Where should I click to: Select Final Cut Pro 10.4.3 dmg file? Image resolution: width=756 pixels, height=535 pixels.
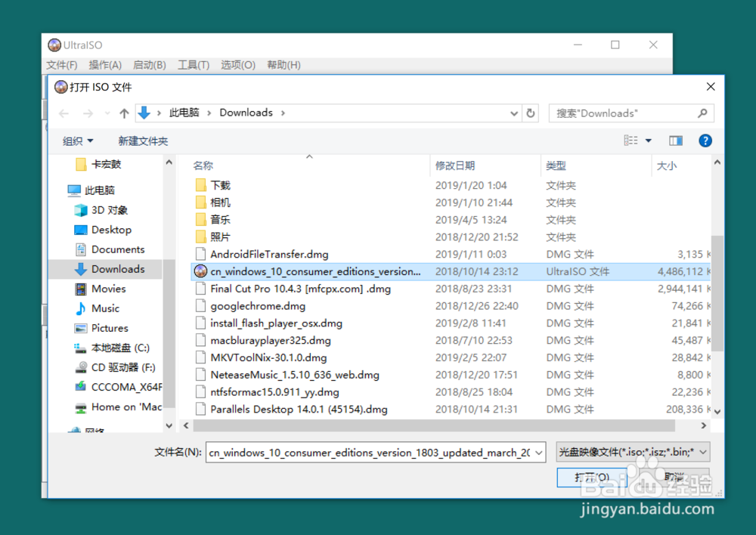[x=300, y=289]
